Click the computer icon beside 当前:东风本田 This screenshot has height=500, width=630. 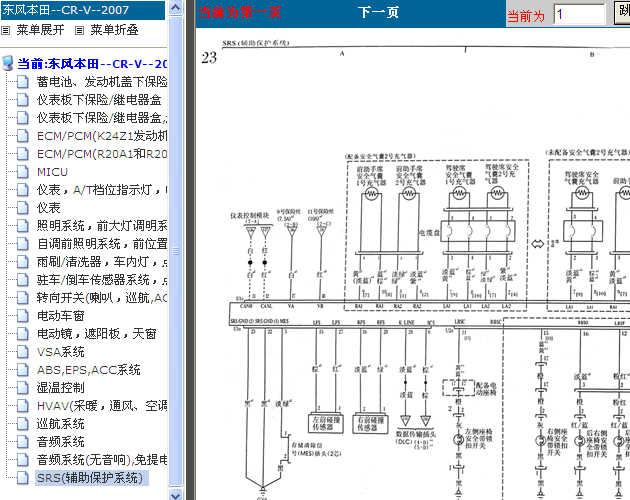(x=7, y=63)
